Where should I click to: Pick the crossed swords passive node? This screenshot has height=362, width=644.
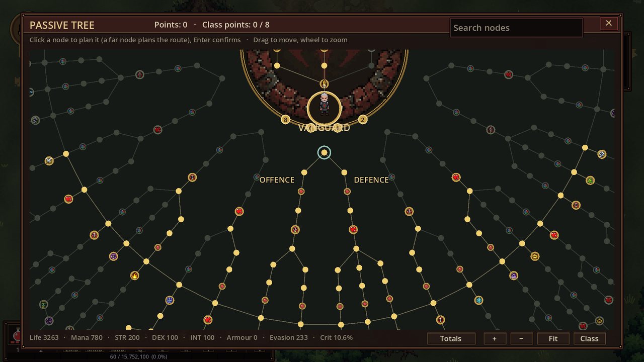[49, 160]
